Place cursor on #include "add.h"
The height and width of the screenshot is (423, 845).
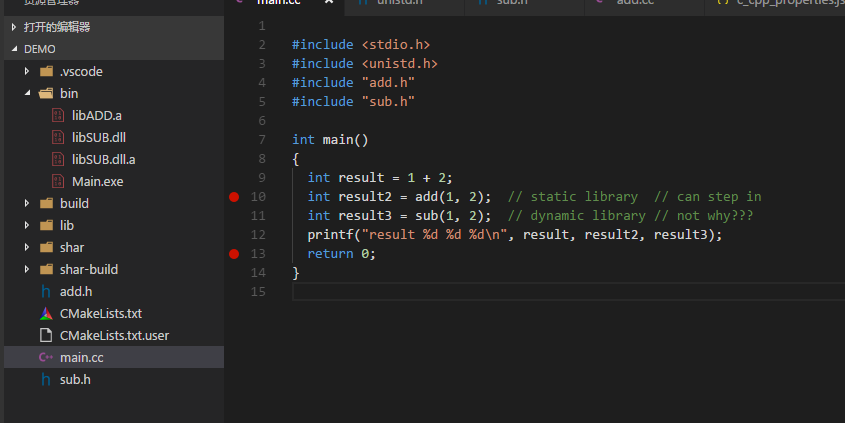coord(353,82)
